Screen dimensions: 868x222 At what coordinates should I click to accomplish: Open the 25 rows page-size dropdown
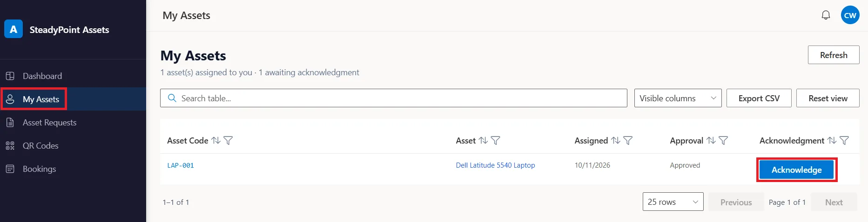[673, 202]
